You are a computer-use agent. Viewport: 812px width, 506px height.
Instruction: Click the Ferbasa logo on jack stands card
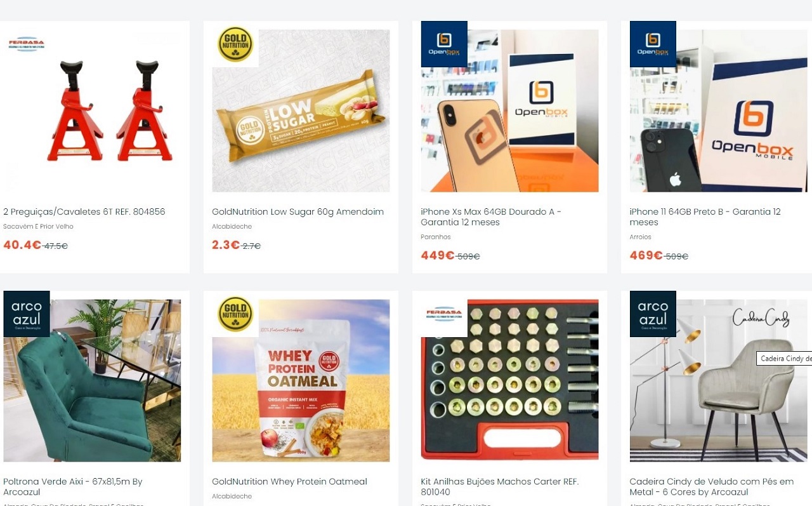tap(26, 44)
